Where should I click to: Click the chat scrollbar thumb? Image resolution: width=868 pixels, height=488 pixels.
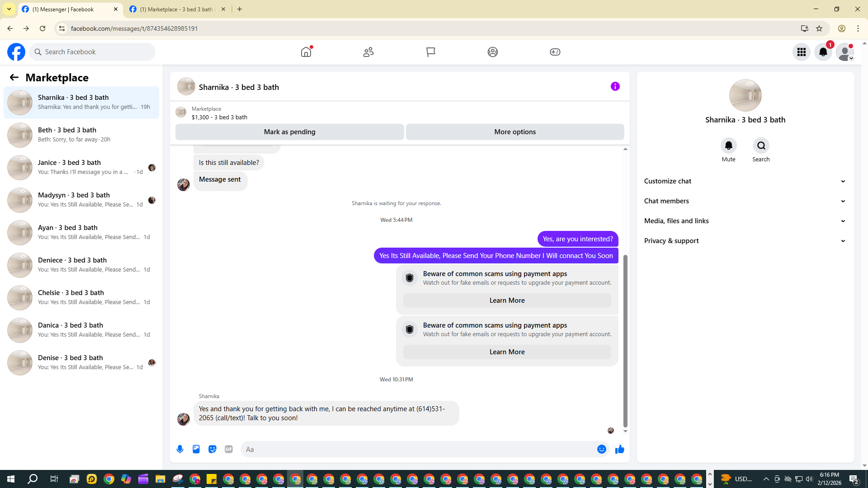pyautogui.click(x=625, y=341)
